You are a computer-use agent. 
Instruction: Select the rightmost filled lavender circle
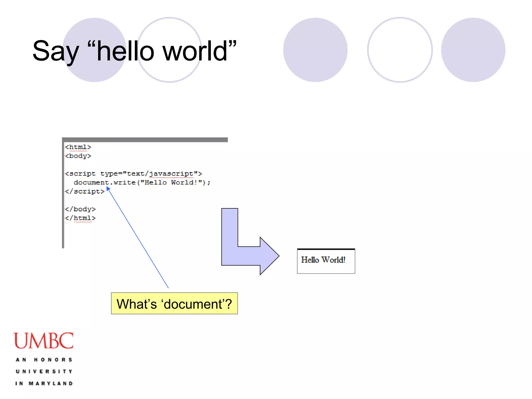click(x=473, y=50)
